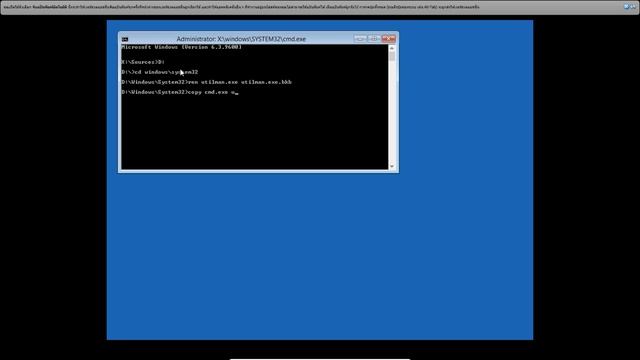The image size is (640, 360).
Task: Click the 'X:\Sources>D:' command line
Action: (143, 62)
